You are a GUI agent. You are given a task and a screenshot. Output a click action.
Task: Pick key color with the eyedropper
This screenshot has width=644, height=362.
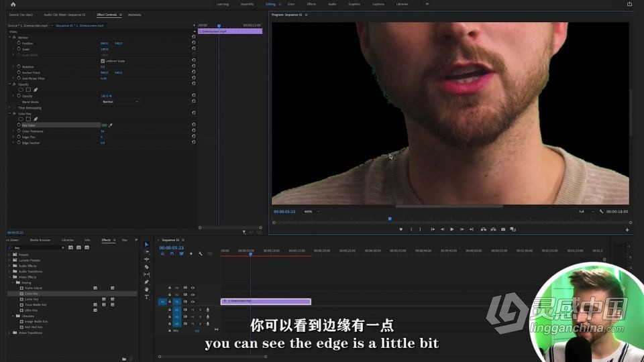pyautogui.click(x=111, y=125)
